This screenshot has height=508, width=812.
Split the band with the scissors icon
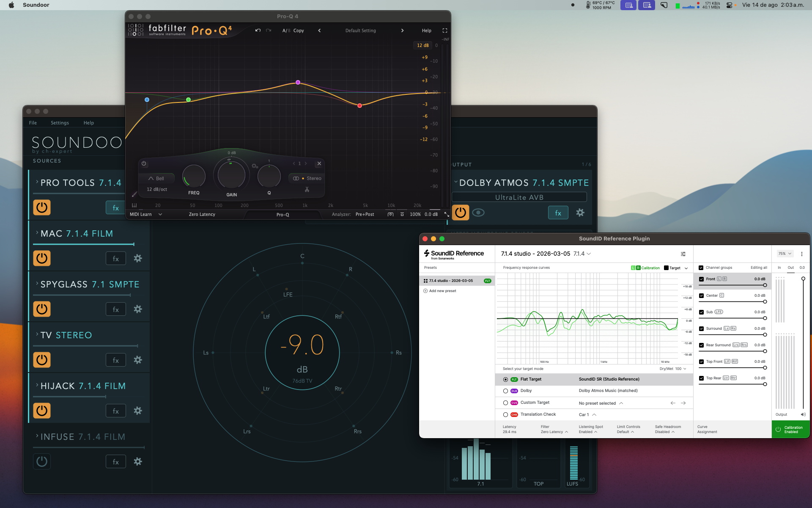(x=307, y=189)
